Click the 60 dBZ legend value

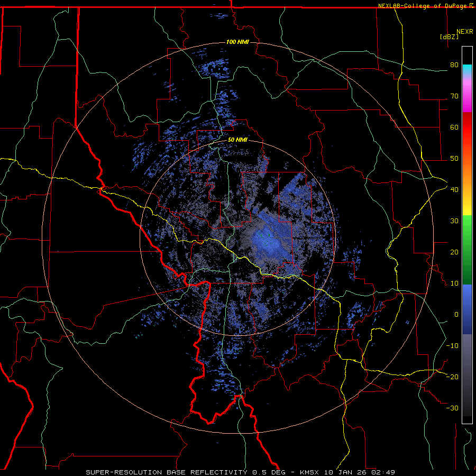454,127
